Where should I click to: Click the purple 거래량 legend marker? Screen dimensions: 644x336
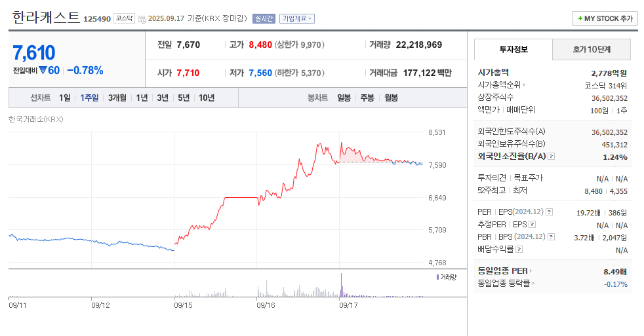438,277
